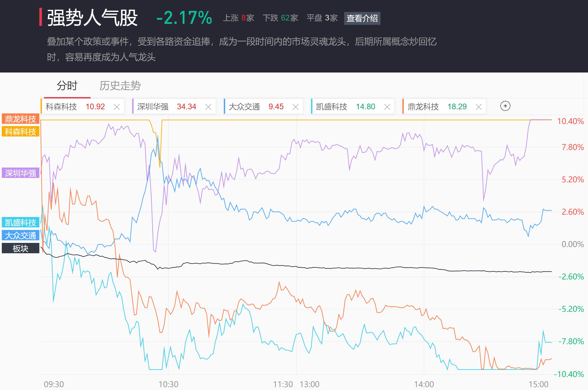The height and width of the screenshot is (390, 588).
Task: Click the 强势人气股 sector title
Action: (92, 18)
